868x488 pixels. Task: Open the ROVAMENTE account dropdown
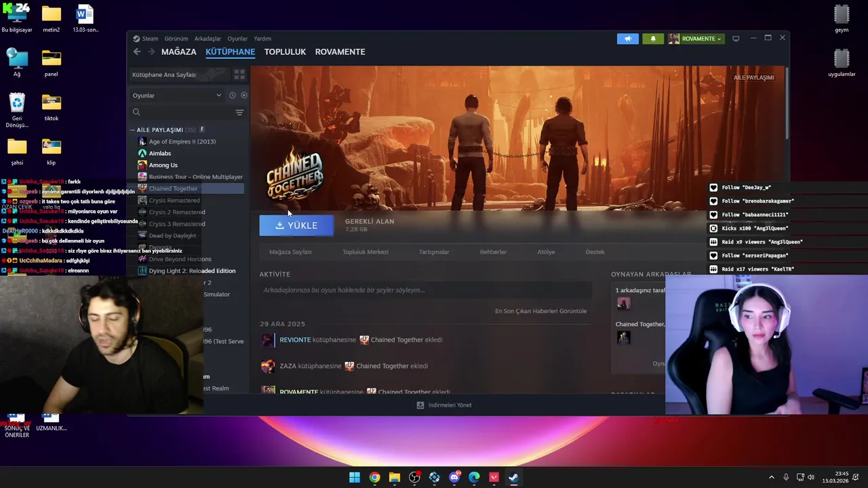pos(696,39)
